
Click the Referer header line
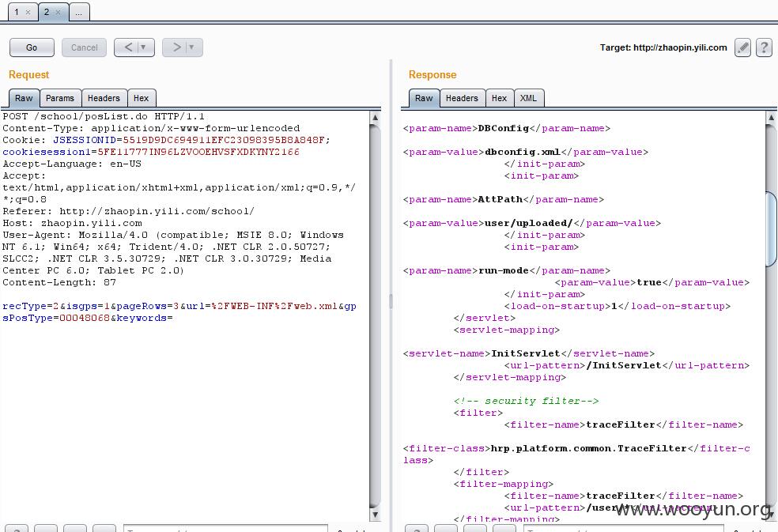129,211
